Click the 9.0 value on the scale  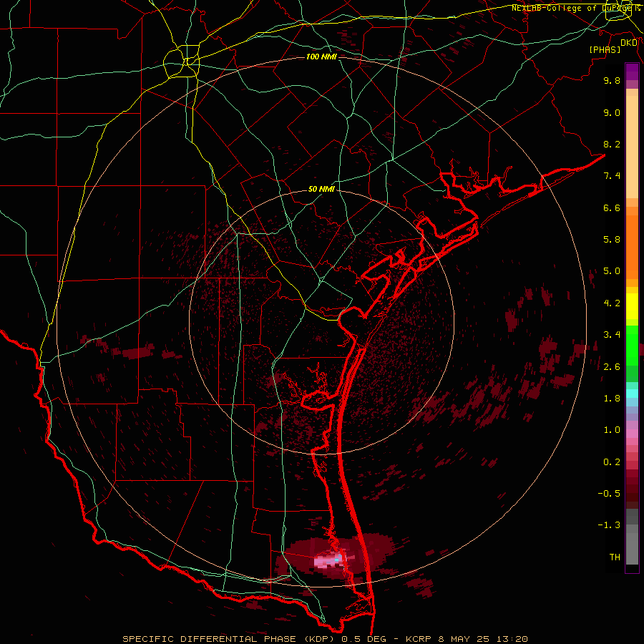[x=612, y=112]
